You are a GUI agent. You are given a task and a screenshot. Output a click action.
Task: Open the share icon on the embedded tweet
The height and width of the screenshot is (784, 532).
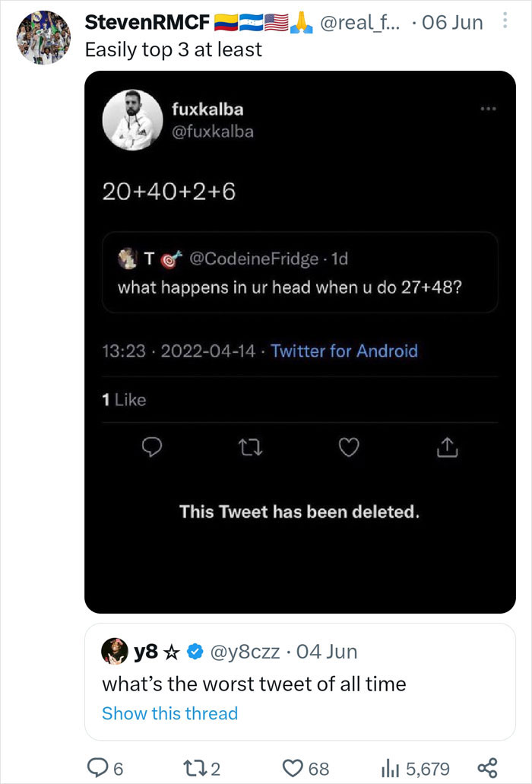pos(448,447)
